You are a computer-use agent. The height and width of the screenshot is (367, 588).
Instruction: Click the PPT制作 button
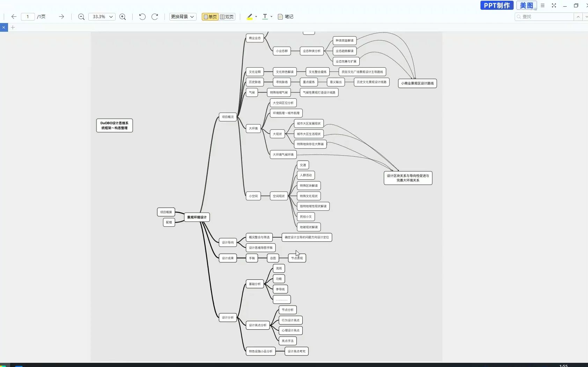point(497,5)
